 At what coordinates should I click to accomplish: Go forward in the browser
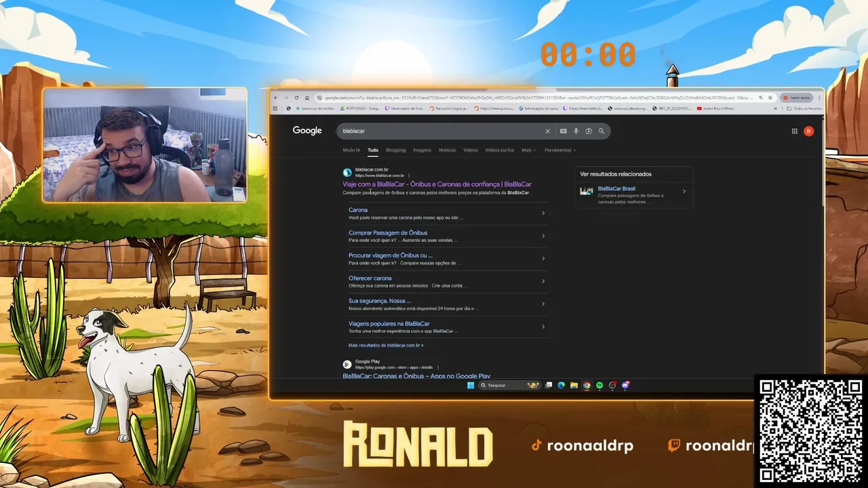point(286,98)
